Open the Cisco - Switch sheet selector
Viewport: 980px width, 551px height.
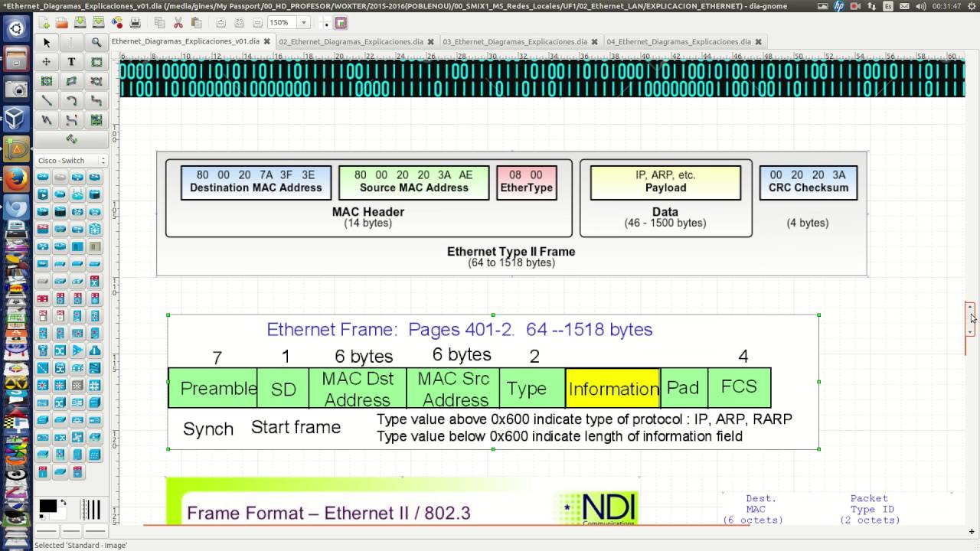(71, 160)
